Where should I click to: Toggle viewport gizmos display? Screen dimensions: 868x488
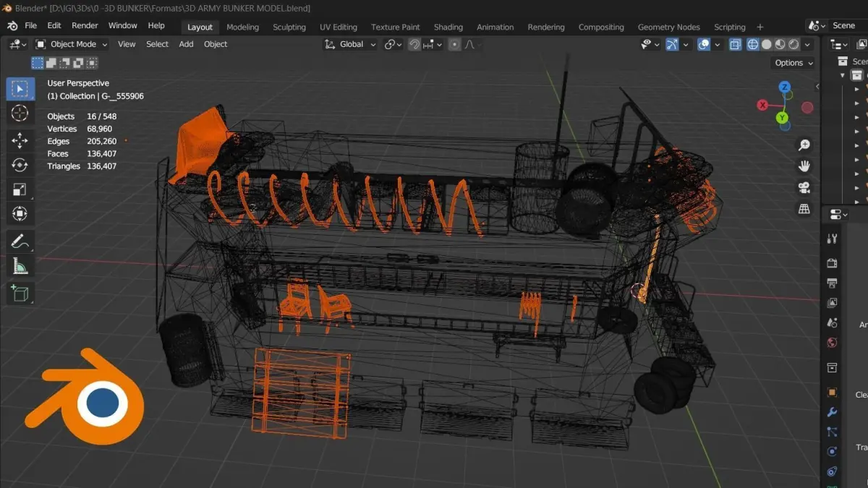coord(672,44)
